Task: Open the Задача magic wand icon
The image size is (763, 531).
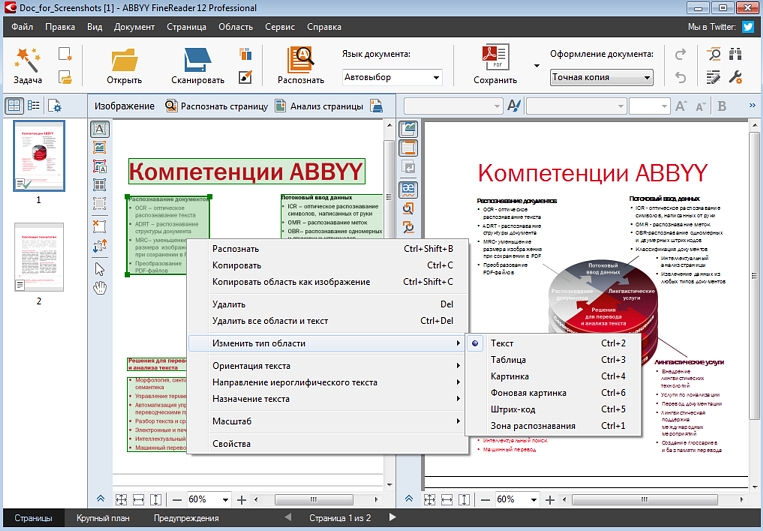Action: click(27, 59)
